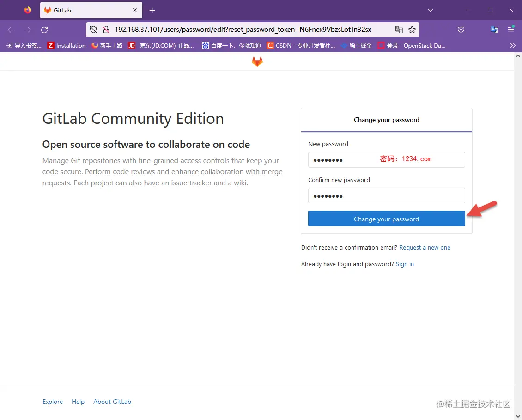
Task: Open the 京东(JD.COM) bookmark
Action: coord(161,46)
